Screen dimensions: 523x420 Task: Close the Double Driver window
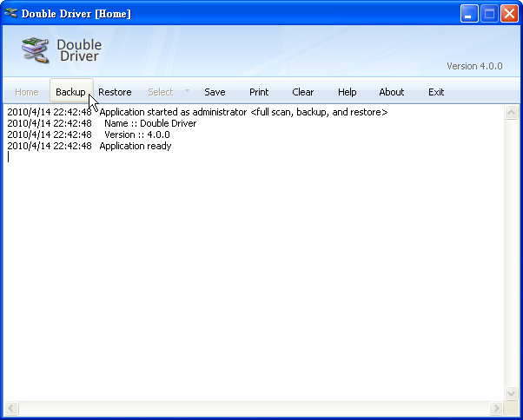coord(509,14)
